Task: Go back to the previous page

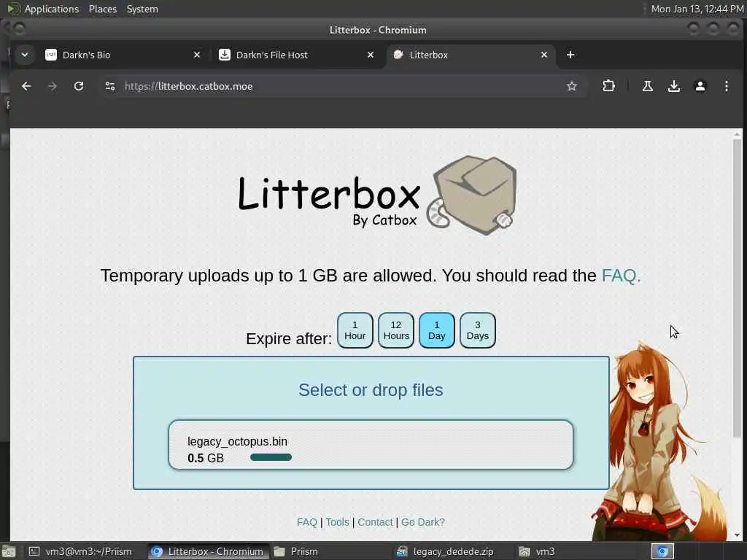Action: [26, 86]
